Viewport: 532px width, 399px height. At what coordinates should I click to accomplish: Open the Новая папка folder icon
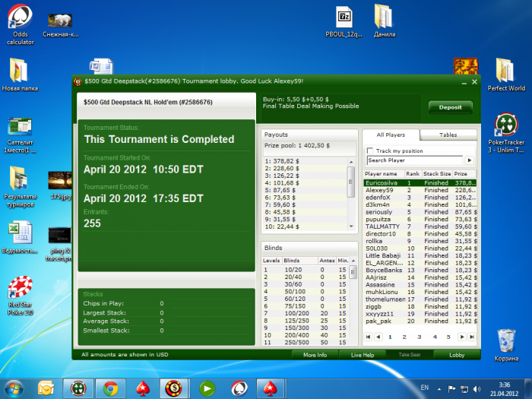coord(20,74)
